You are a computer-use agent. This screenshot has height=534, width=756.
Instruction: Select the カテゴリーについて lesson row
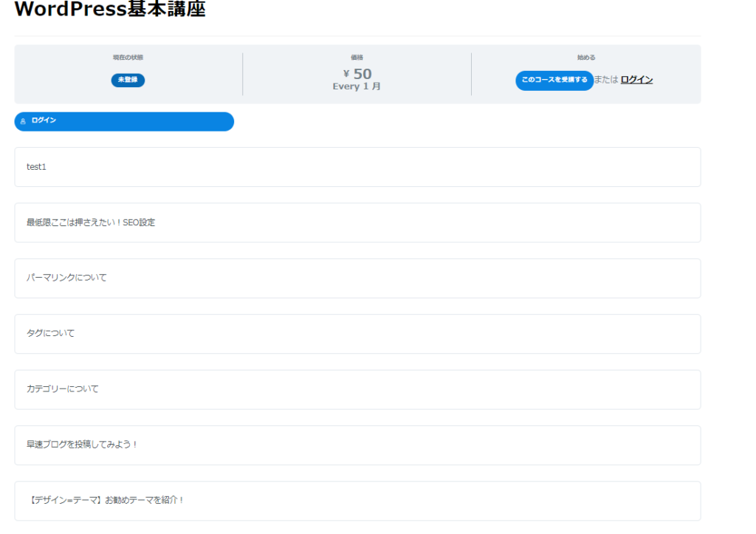click(357, 390)
